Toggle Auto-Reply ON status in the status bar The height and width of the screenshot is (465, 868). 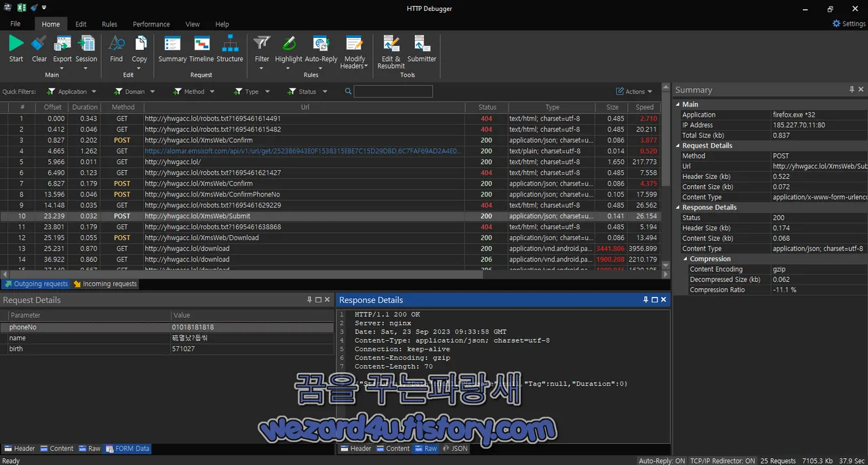coord(661,460)
